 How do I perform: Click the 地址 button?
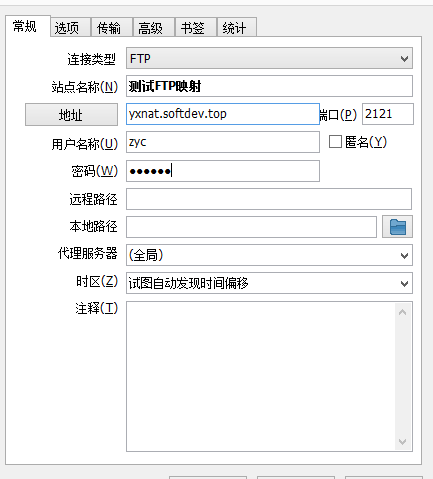click(x=71, y=115)
